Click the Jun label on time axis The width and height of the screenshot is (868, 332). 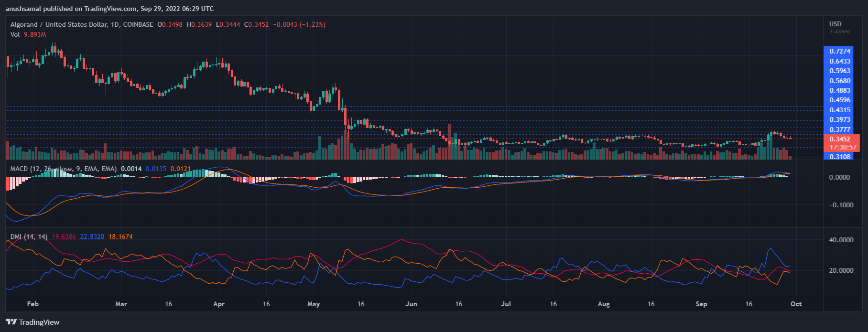coord(412,304)
